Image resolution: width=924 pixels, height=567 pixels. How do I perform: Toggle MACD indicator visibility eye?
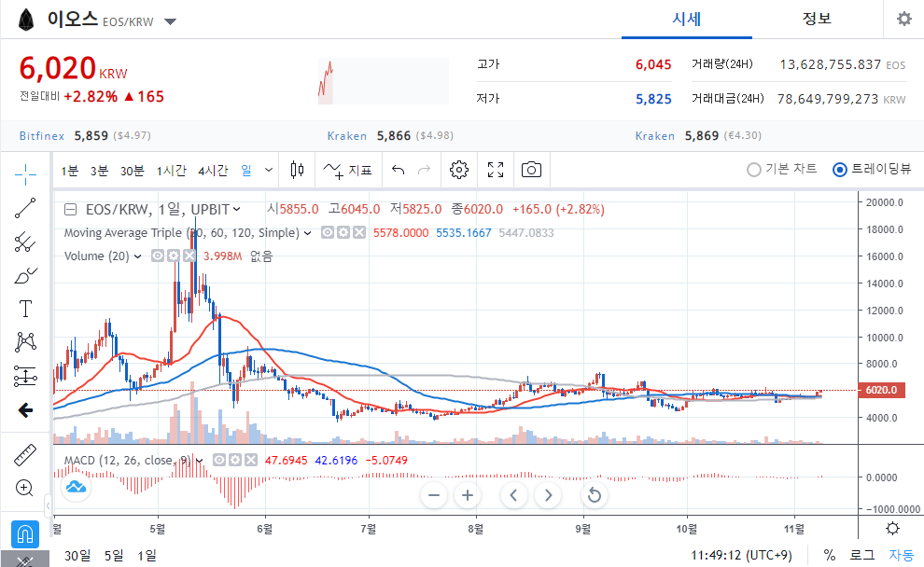[x=219, y=460]
